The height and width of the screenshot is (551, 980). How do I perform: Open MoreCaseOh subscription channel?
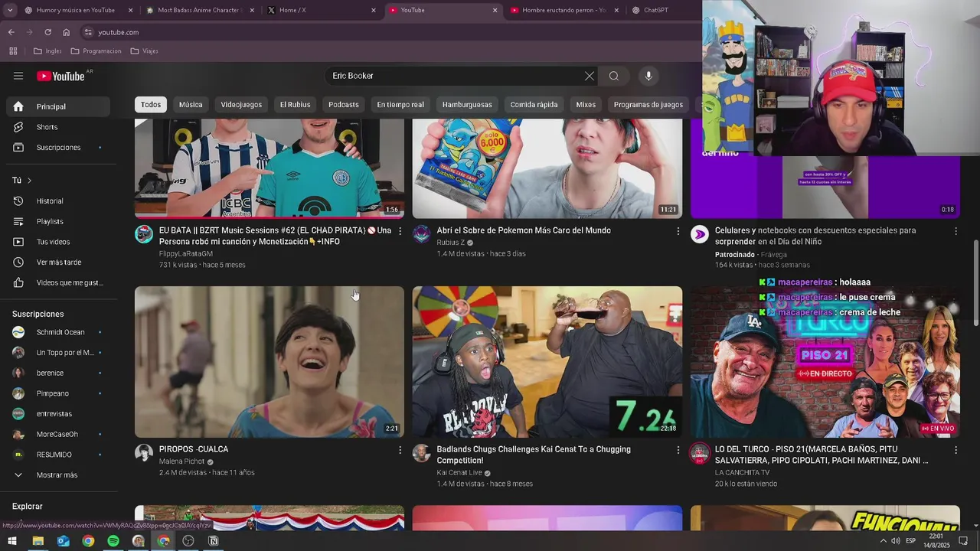click(58, 435)
